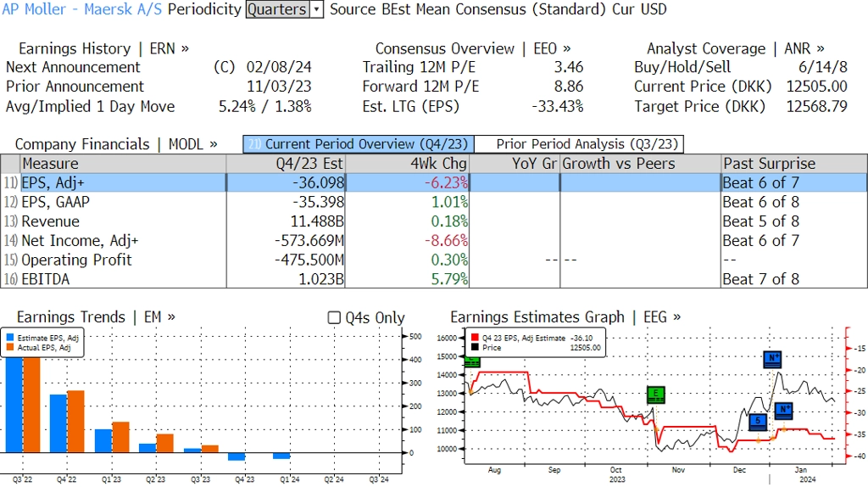Select the EPS, Adj+ row
Screen dimensions: 868x487
click(x=434, y=182)
